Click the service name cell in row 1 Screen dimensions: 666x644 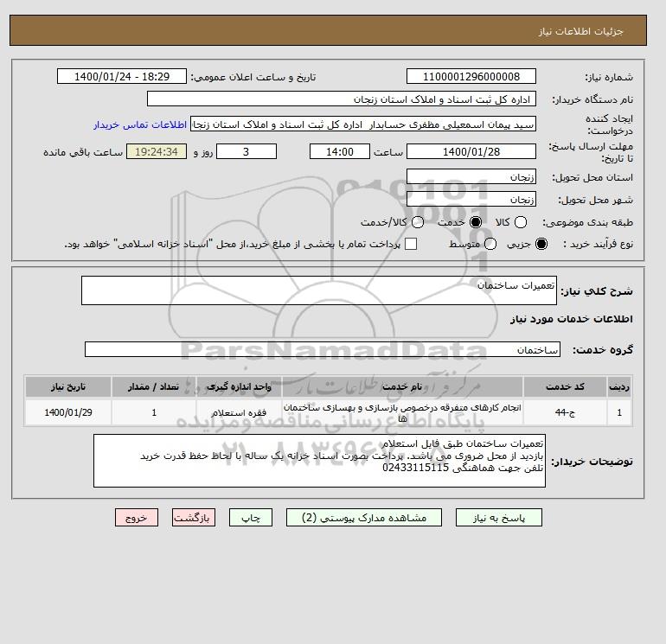[402, 412]
